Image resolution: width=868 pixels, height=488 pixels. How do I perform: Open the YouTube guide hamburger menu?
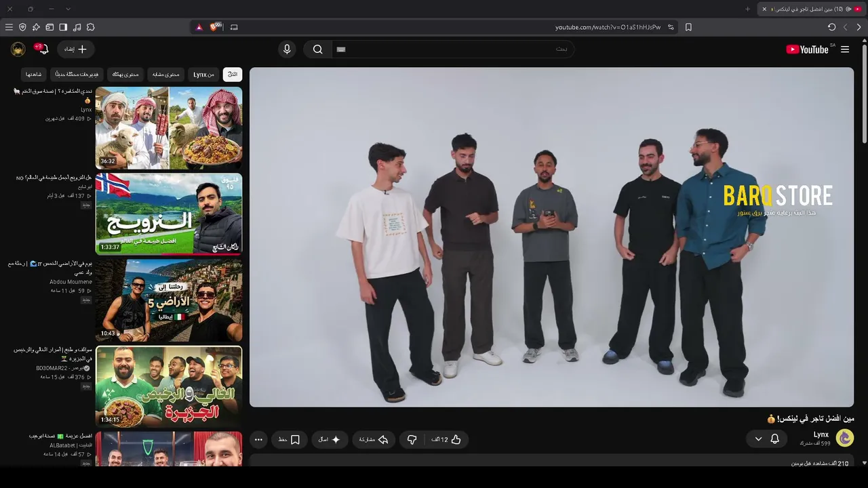click(845, 49)
